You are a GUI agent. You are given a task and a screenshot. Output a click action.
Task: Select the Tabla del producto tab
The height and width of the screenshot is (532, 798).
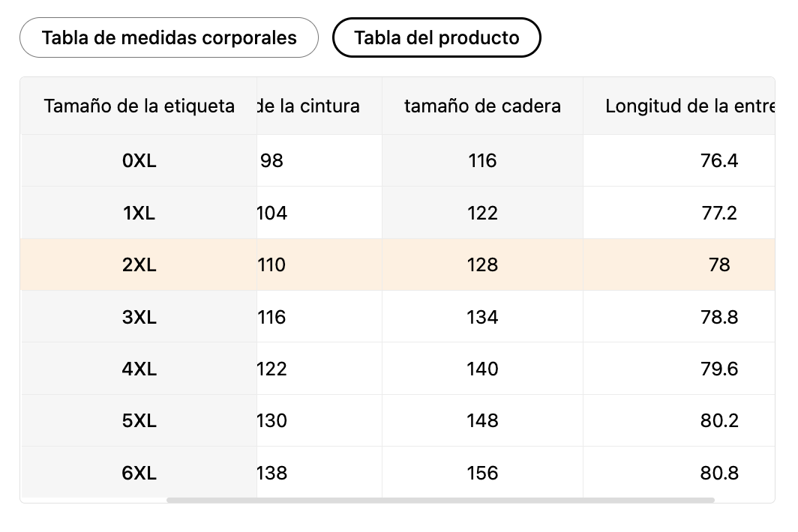[x=436, y=37]
